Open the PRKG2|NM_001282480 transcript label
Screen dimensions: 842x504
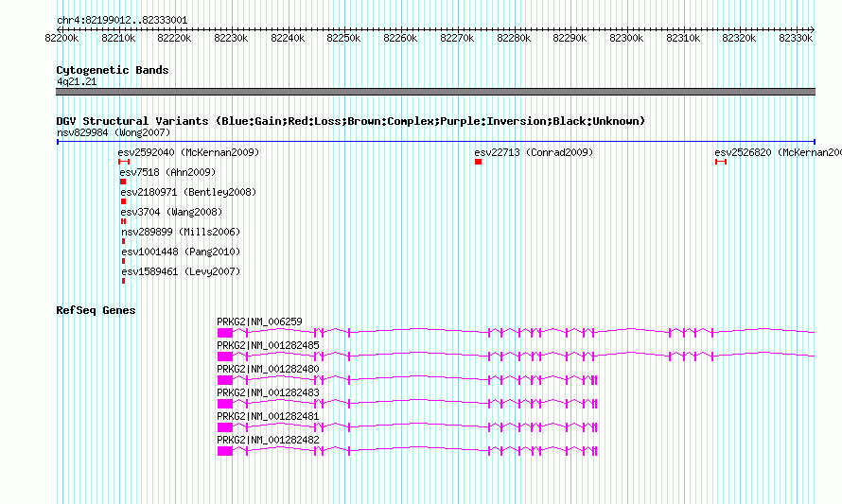(x=268, y=369)
